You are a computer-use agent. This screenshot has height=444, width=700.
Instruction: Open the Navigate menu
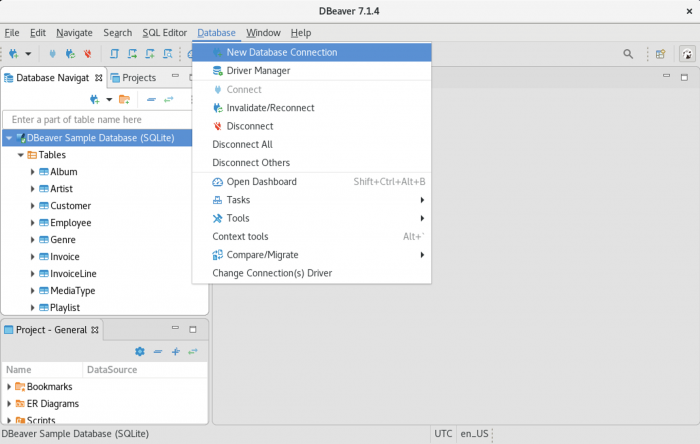[x=74, y=33]
